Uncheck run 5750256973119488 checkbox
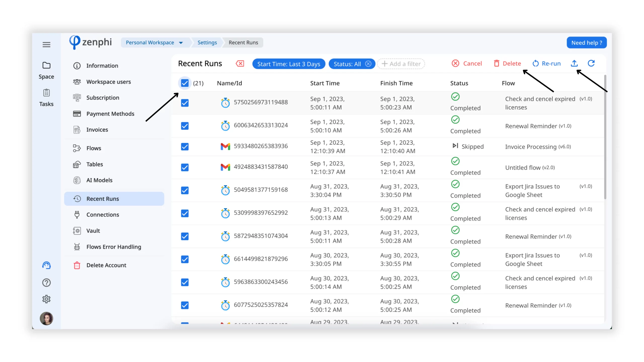644x362 pixels. coord(185,103)
